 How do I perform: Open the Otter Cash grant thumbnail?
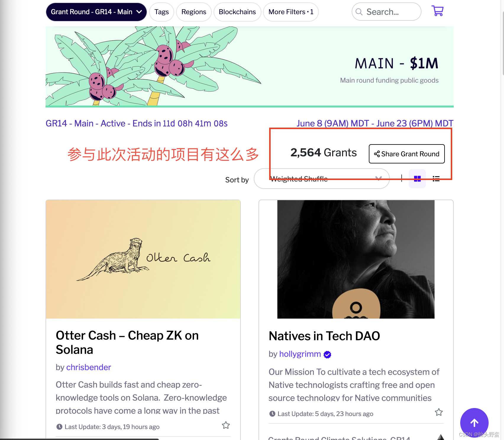tap(143, 259)
